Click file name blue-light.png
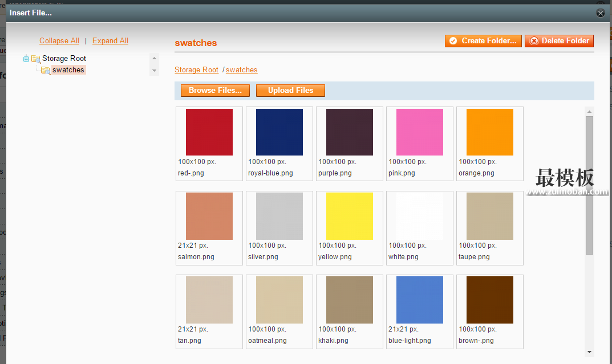612x364 pixels. [410, 341]
